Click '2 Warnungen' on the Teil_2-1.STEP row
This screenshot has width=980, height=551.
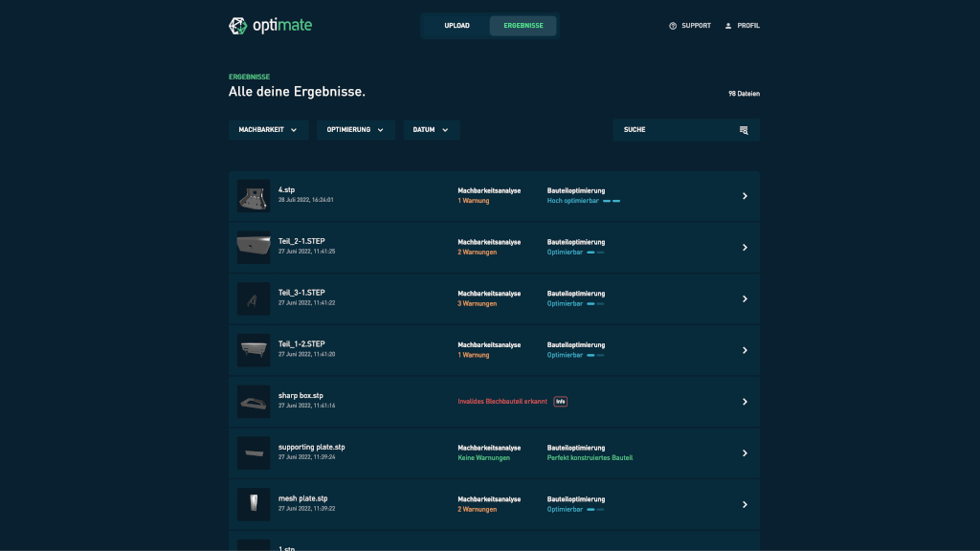(477, 253)
